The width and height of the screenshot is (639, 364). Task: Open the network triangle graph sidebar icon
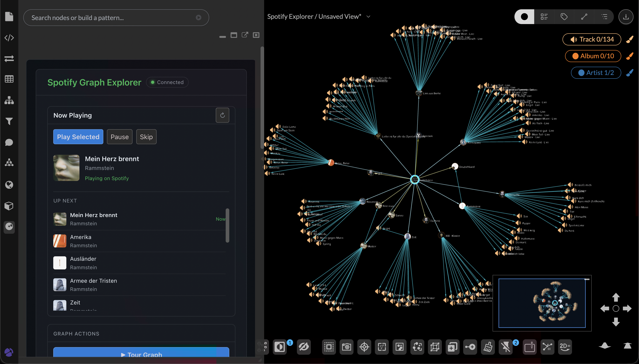coord(9,163)
